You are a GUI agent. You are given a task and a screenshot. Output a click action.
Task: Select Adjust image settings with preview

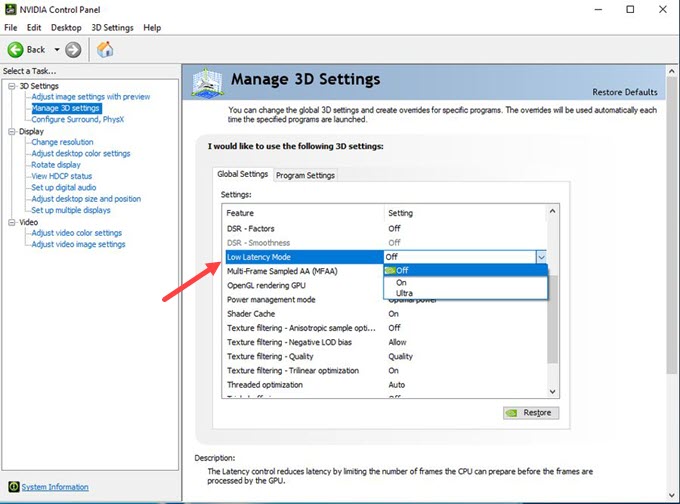click(91, 97)
